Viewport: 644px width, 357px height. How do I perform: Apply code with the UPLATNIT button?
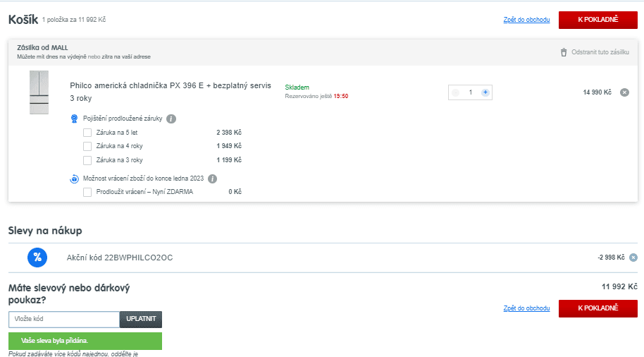141,319
